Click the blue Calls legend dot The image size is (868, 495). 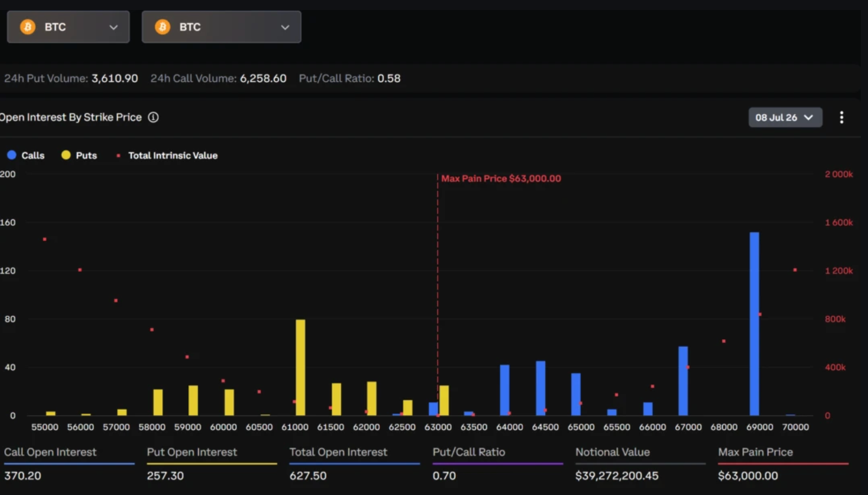click(12, 155)
